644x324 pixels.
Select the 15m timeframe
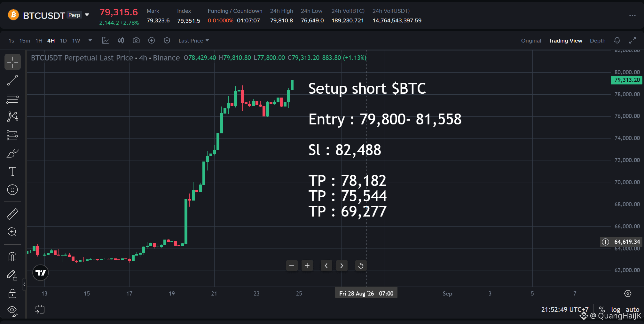[x=25, y=41]
